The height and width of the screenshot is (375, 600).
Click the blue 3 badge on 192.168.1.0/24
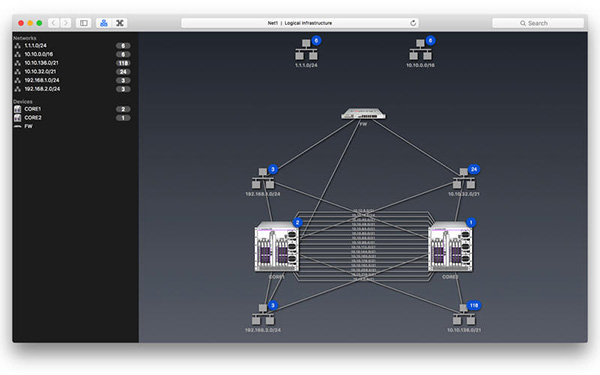pos(273,169)
